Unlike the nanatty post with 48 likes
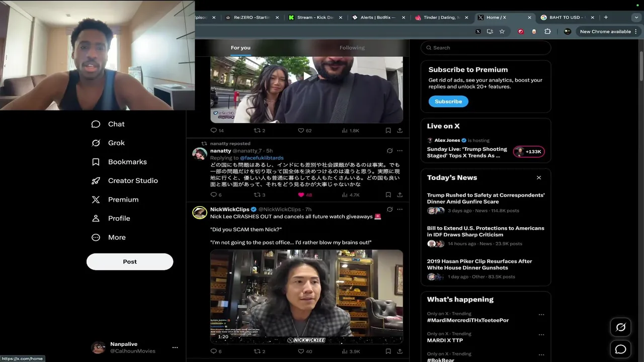Screen dimensions: 644x362 [304, 195]
